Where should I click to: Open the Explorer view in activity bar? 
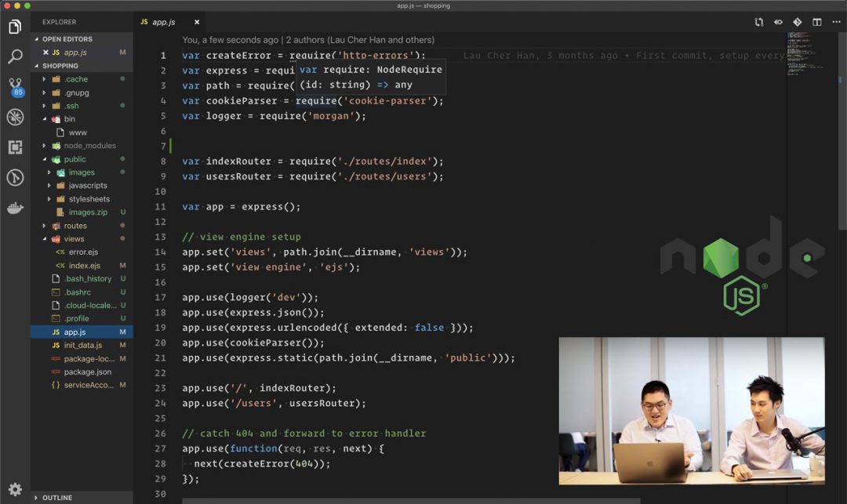(x=15, y=26)
